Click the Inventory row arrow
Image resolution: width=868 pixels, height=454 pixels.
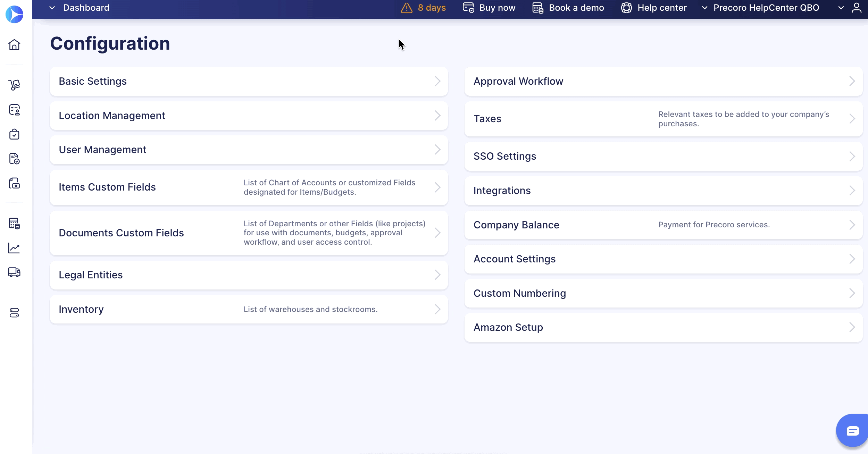[x=437, y=309]
